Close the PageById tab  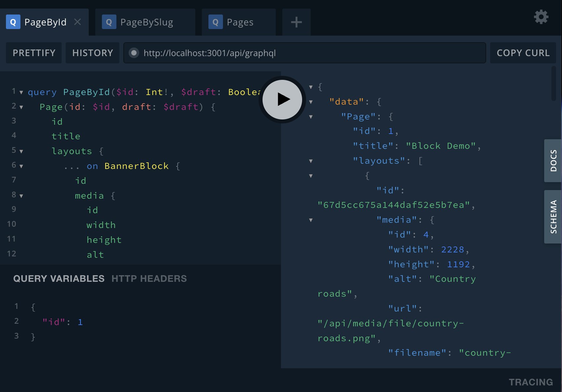coord(78,22)
